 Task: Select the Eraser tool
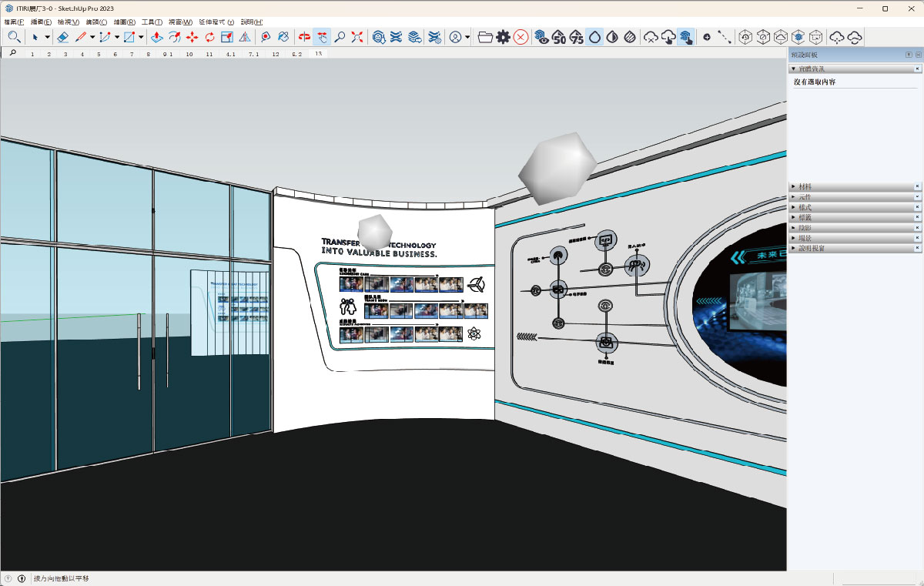63,37
